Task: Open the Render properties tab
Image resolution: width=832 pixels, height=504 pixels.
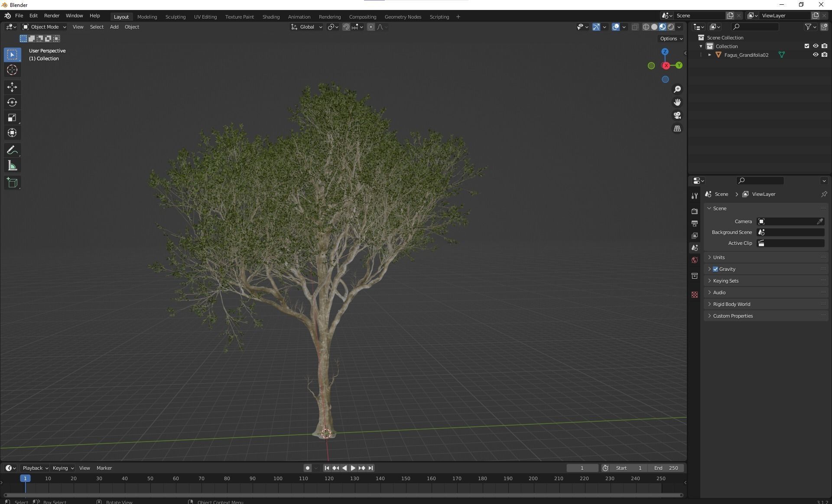Action: pyautogui.click(x=695, y=211)
